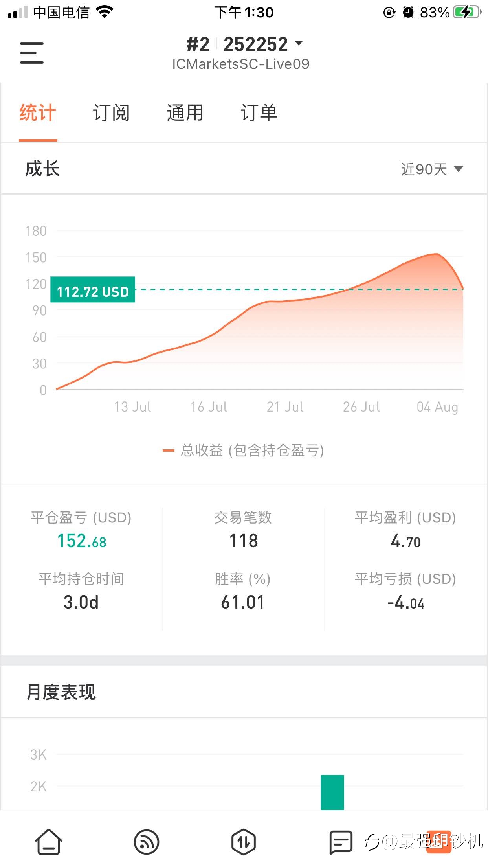The width and height of the screenshot is (488, 868).
Task: Open the 订单 tab
Action: click(x=259, y=113)
